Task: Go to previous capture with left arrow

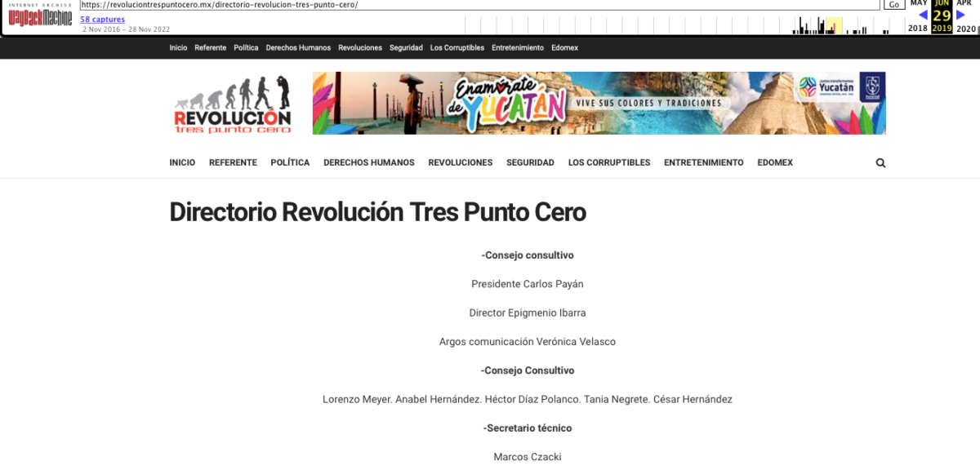Action: pos(923,15)
